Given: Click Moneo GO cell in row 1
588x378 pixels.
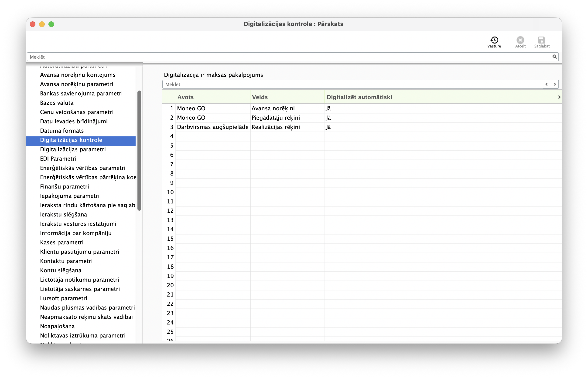Looking at the screenshot, I should coord(213,108).
